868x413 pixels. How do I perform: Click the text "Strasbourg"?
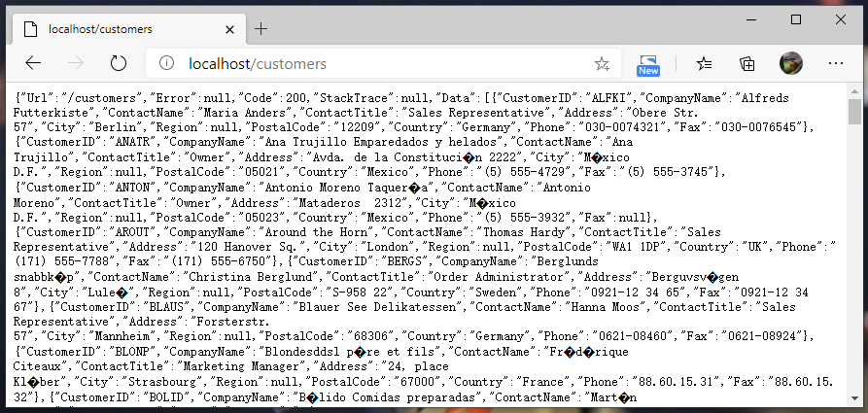click(161, 382)
